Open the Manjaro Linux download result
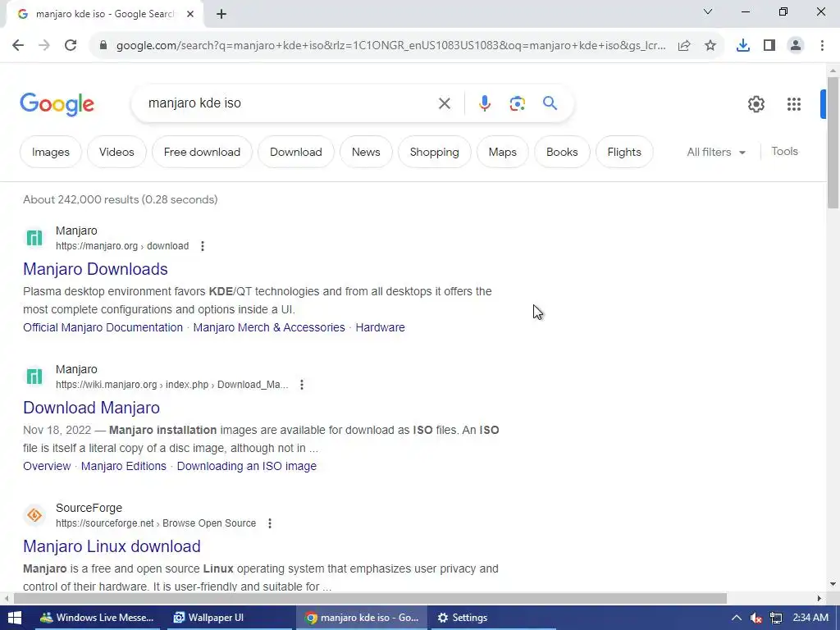840x630 pixels. click(x=112, y=546)
